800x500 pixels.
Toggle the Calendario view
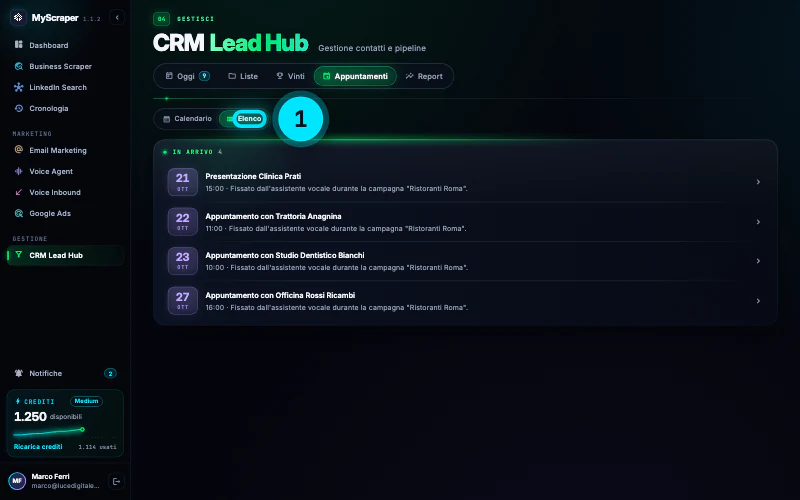click(x=187, y=118)
